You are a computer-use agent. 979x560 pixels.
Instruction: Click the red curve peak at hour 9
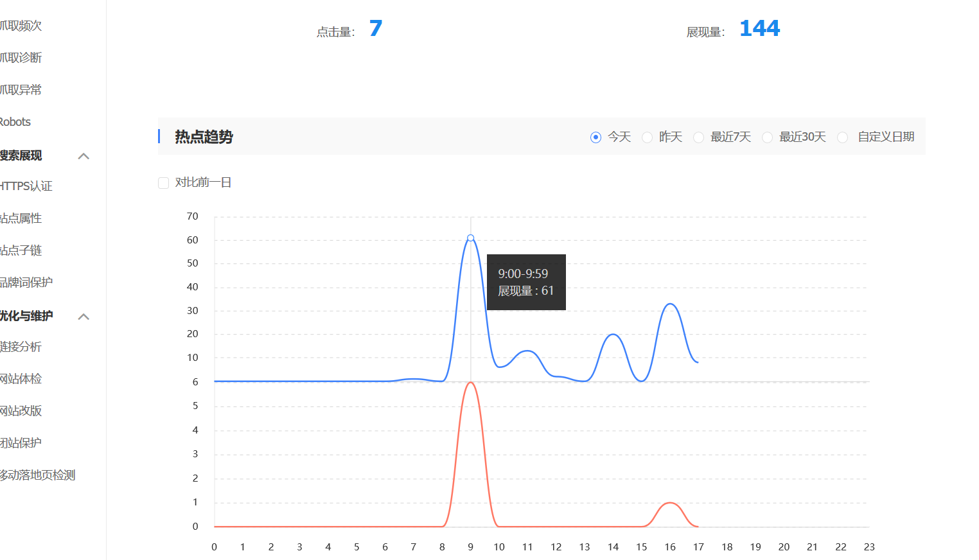[x=470, y=383]
